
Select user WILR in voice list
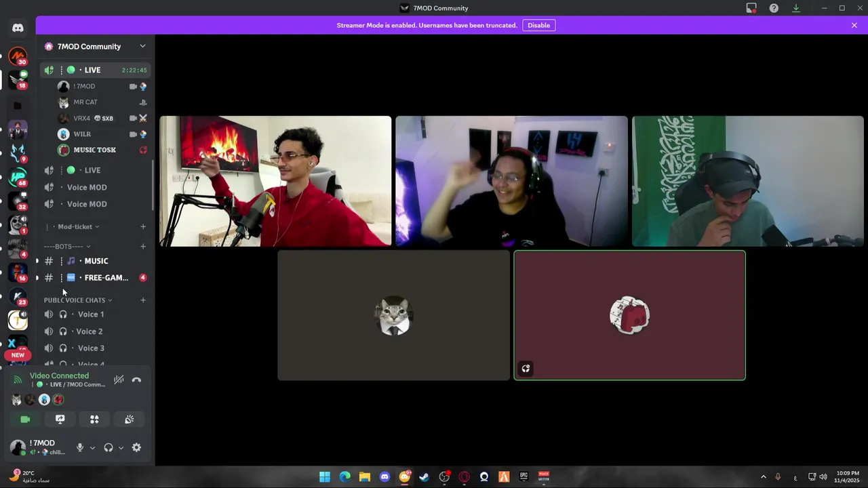pyautogui.click(x=102, y=134)
